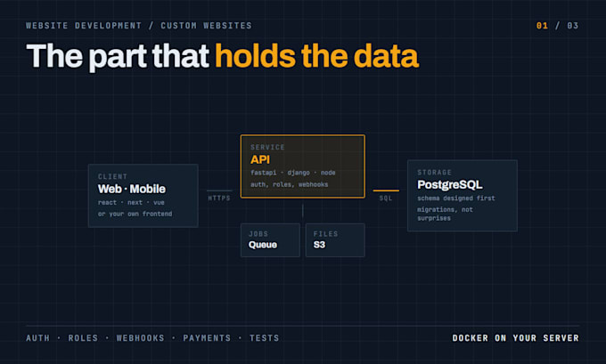The height and width of the screenshot is (364, 606).
Task: Click the ROLES footer item
Action: [x=83, y=338]
